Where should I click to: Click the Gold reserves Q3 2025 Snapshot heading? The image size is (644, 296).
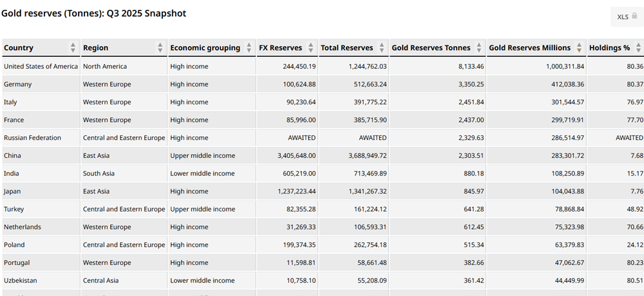[x=94, y=13]
